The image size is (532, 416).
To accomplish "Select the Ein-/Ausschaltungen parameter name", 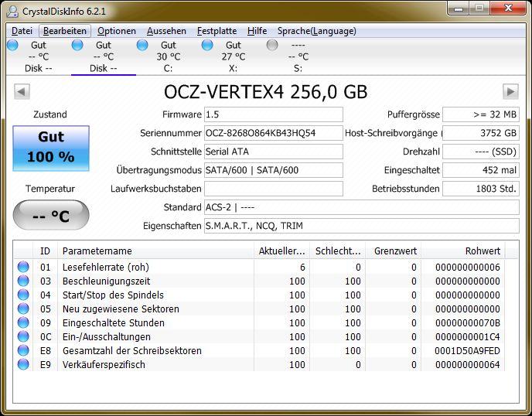I will pyautogui.click(x=107, y=337).
